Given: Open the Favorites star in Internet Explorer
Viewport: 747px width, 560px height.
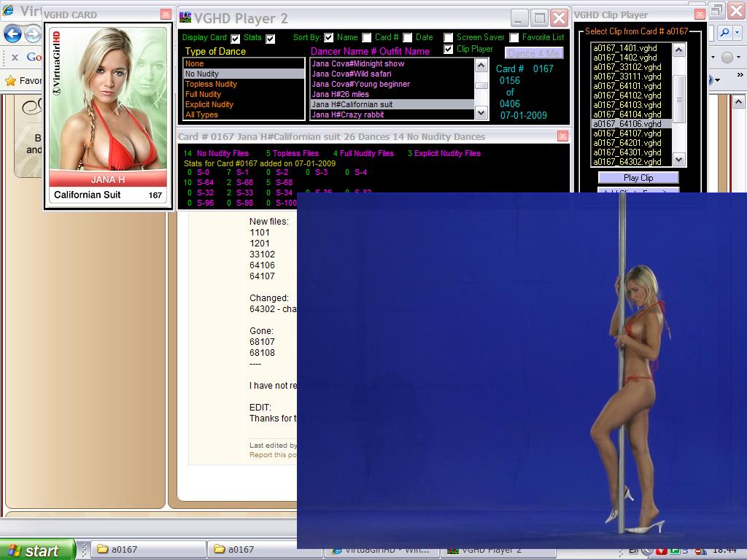Looking at the screenshot, I should [x=10, y=81].
